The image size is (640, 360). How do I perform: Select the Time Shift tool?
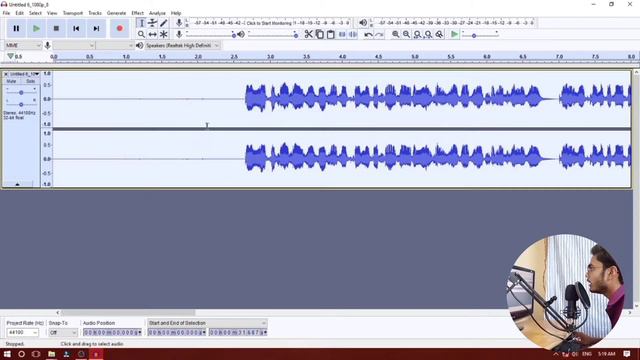[x=152, y=35]
